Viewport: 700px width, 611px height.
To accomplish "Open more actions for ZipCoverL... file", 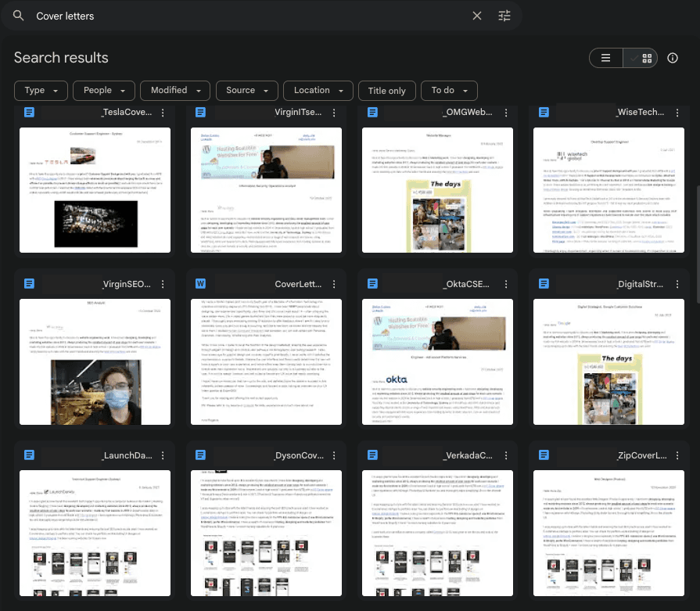I will (677, 455).
